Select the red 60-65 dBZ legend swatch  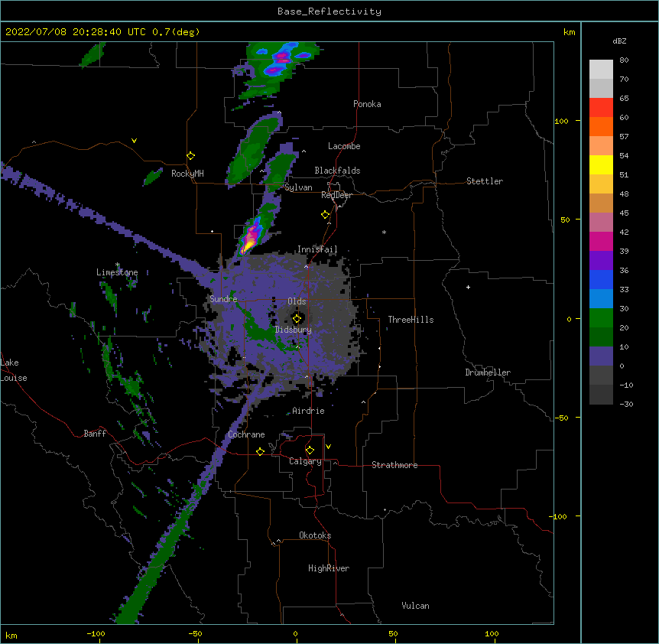tap(601, 107)
